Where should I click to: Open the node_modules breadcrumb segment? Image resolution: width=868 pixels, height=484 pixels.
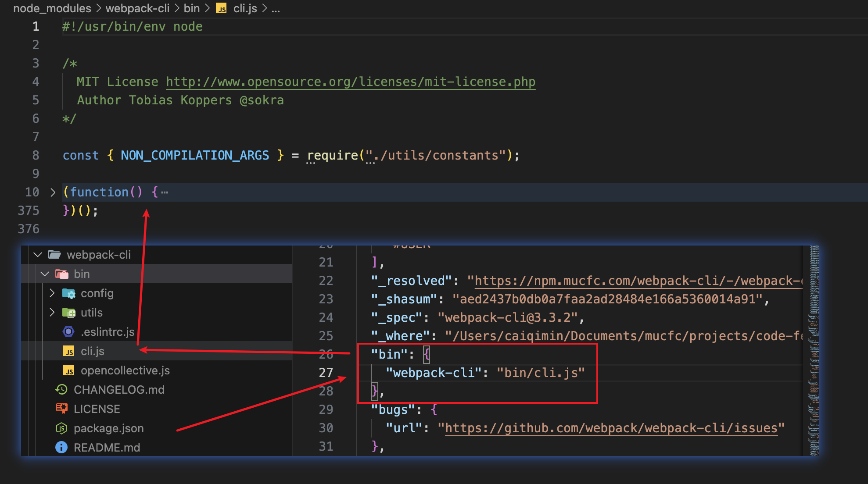click(x=52, y=8)
